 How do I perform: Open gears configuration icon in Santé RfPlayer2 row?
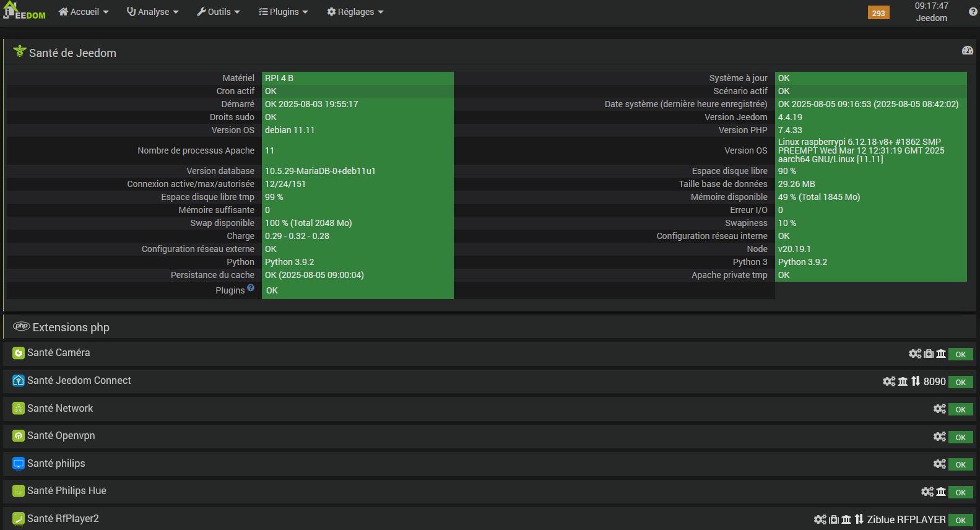coord(820,519)
